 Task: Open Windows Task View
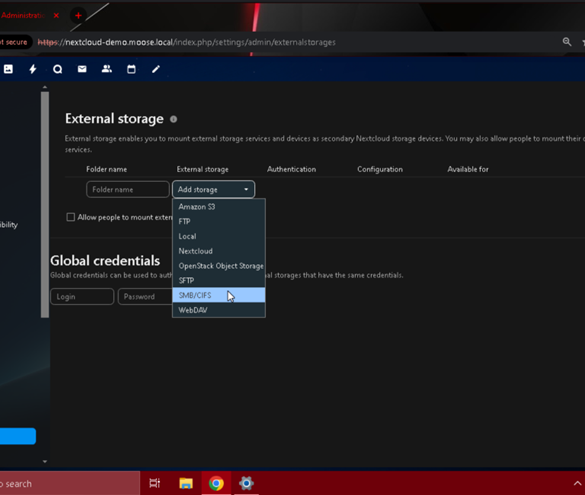point(154,483)
